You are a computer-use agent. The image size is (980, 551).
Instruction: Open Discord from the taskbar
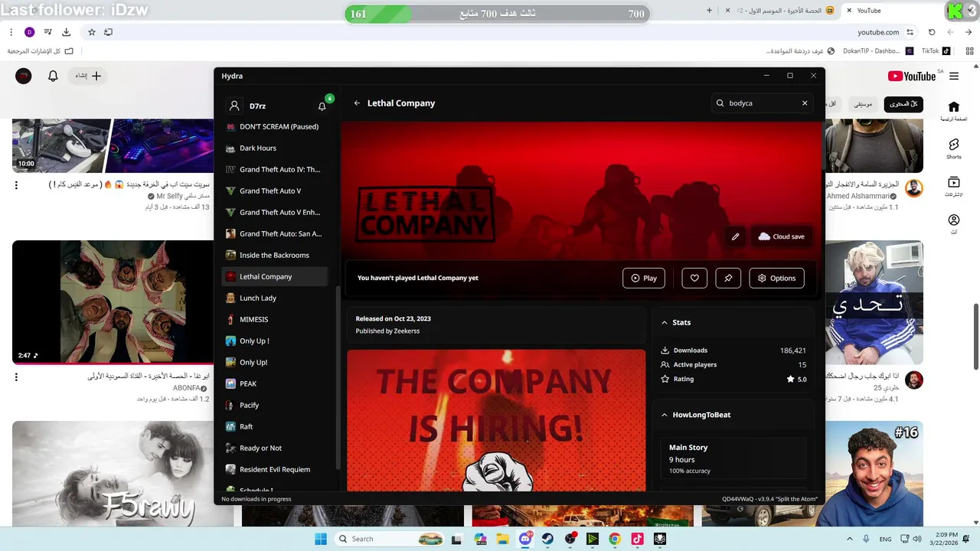tap(526, 539)
